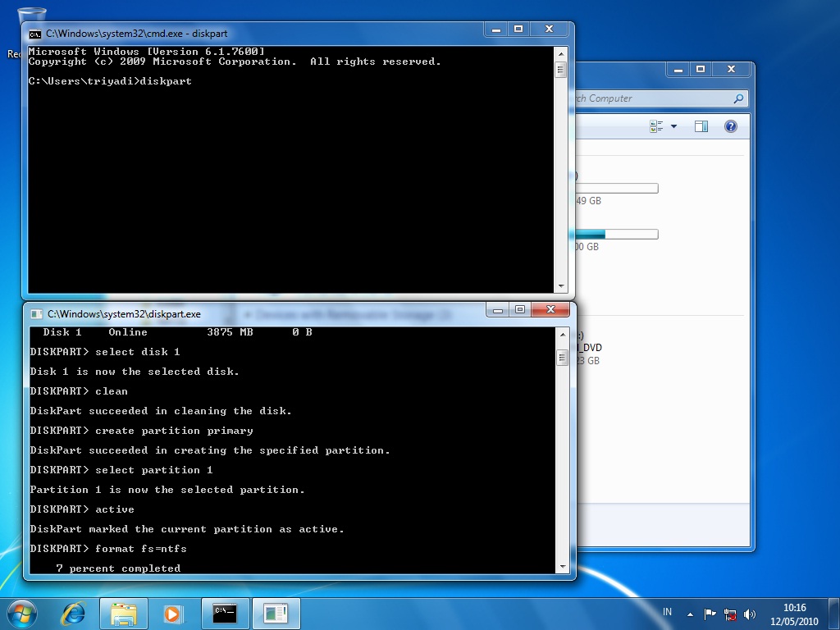Click the cmd.exe title bar system icon
This screenshot has height=630, width=840.
coord(34,34)
